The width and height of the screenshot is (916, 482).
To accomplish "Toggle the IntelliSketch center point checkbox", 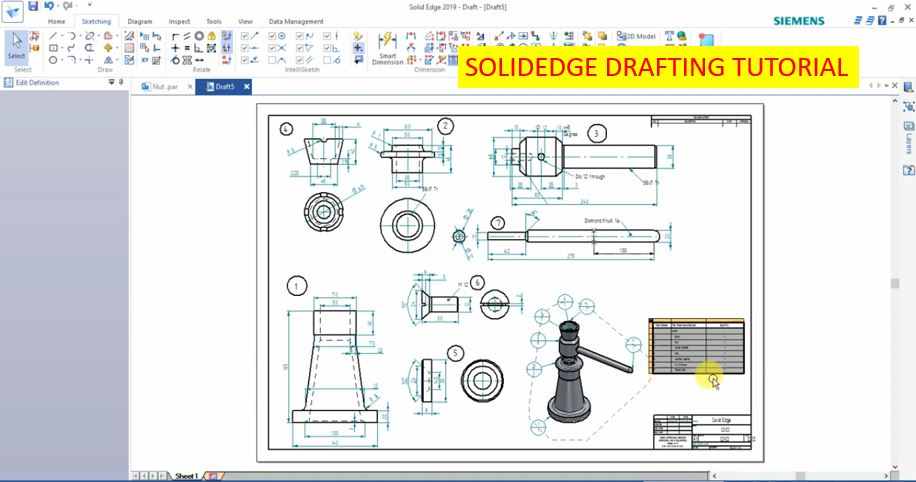I will [272, 36].
